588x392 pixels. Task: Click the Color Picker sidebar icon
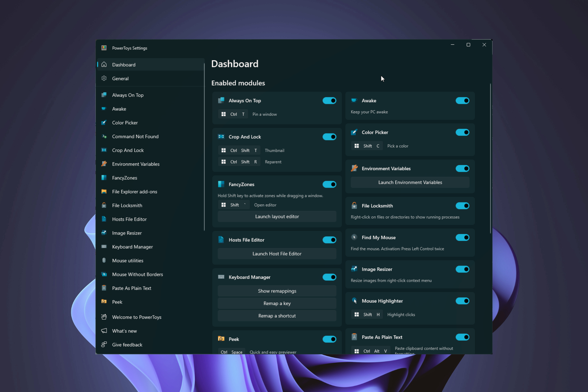pos(104,123)
